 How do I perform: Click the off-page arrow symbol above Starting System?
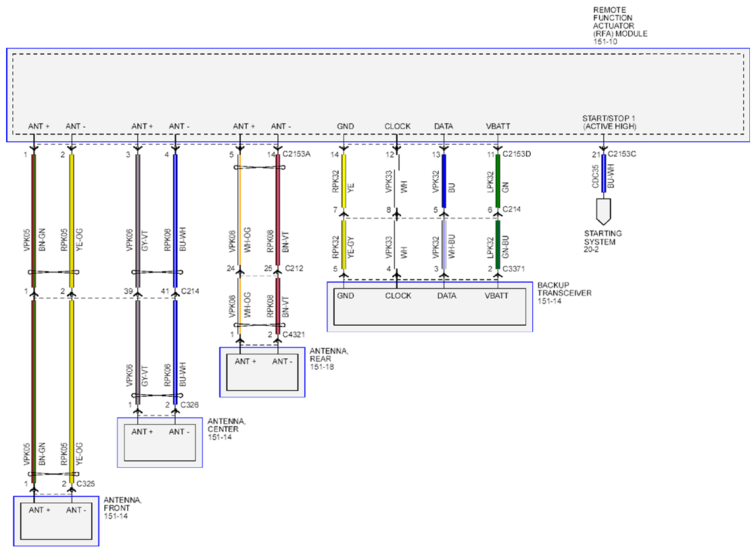[x=603, y=211]
